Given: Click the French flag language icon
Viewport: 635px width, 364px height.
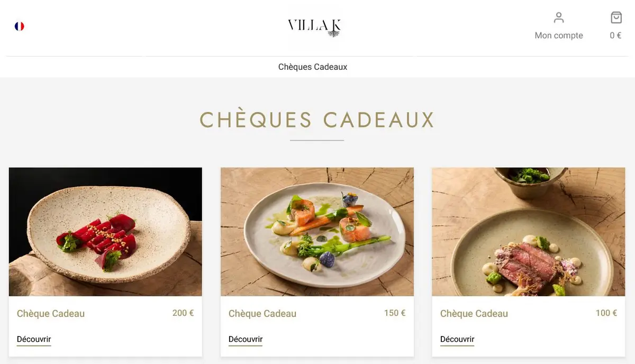Looking at the screenshot, I should click(x=20, y=26).
